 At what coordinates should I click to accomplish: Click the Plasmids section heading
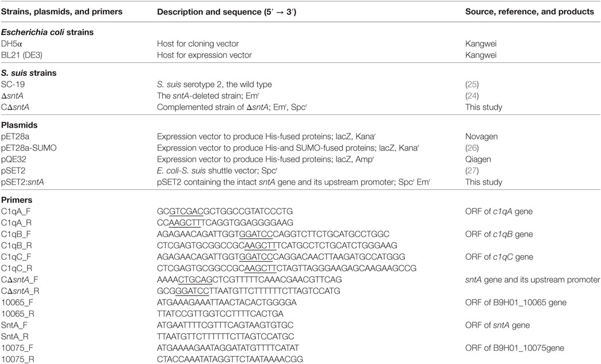[x=19, y=125]
